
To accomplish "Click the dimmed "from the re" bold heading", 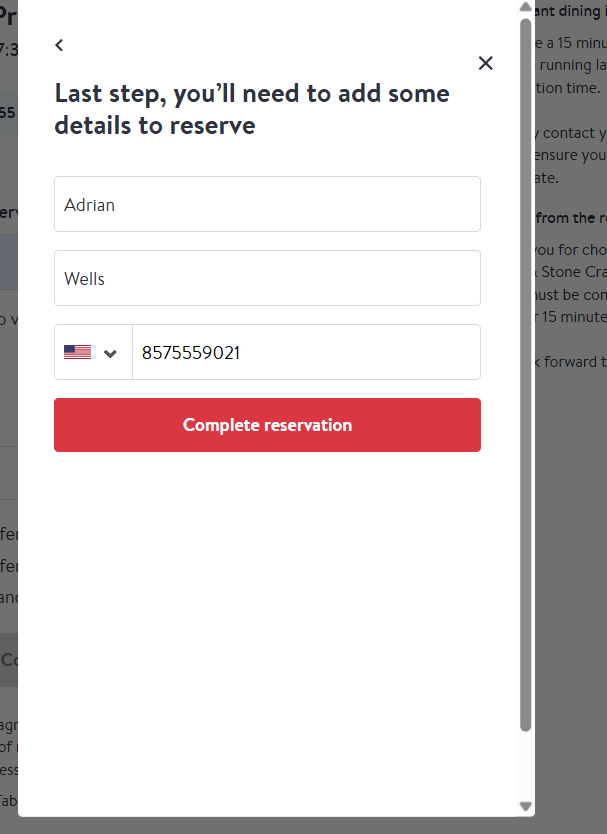I will coord(570,218).
